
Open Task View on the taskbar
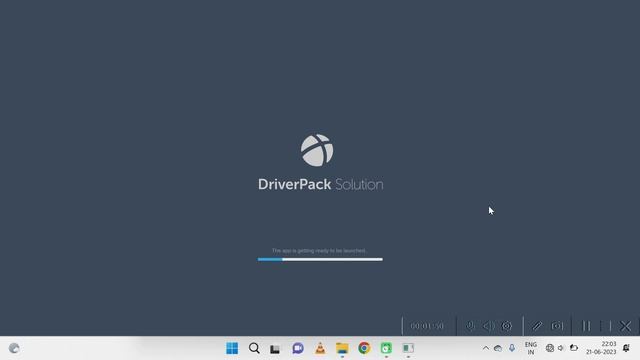pos(275,349)
